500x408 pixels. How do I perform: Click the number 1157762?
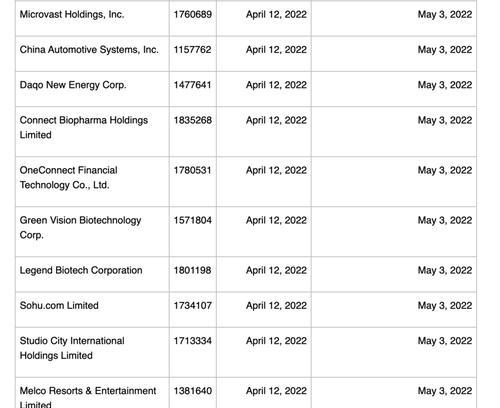pos(192,50)
